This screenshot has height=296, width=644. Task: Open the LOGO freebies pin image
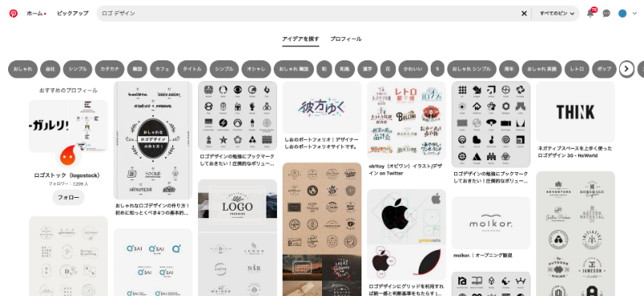coord(237,238)
